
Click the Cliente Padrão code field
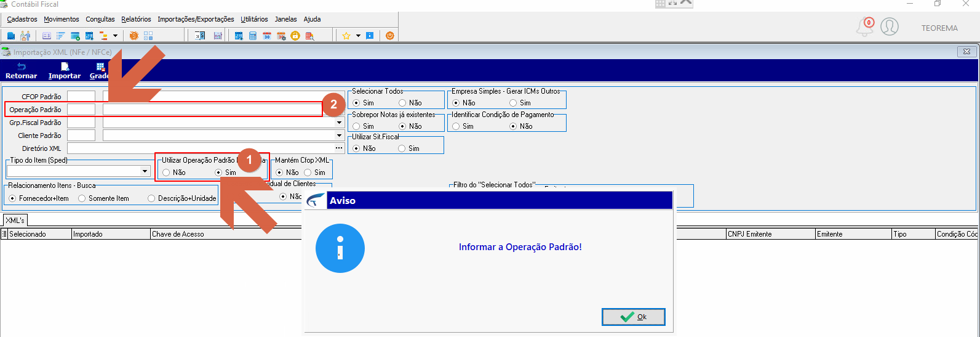(81, 136)
